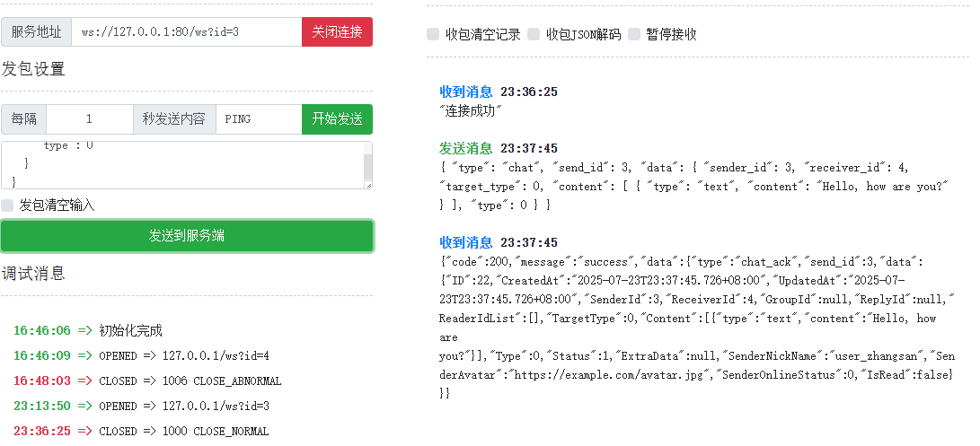980x446 pixels.
Task: Start auto sending with 开始发送 button
Action: coord(337,119)
